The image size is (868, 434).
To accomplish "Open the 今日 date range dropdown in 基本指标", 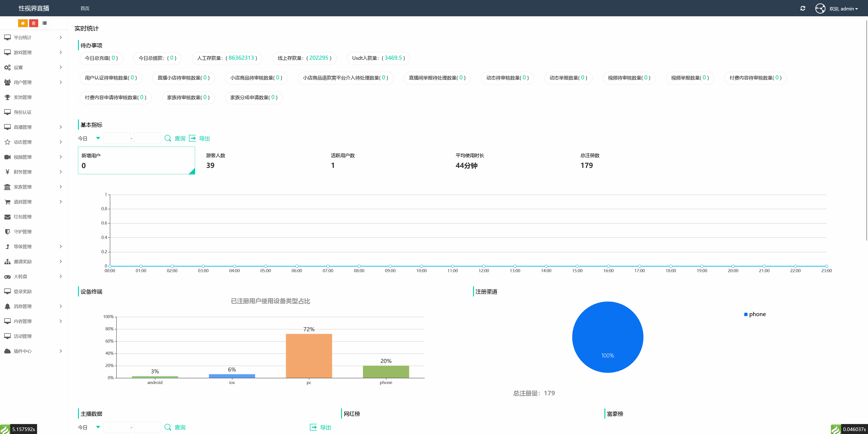I will [x=89, y=138].
